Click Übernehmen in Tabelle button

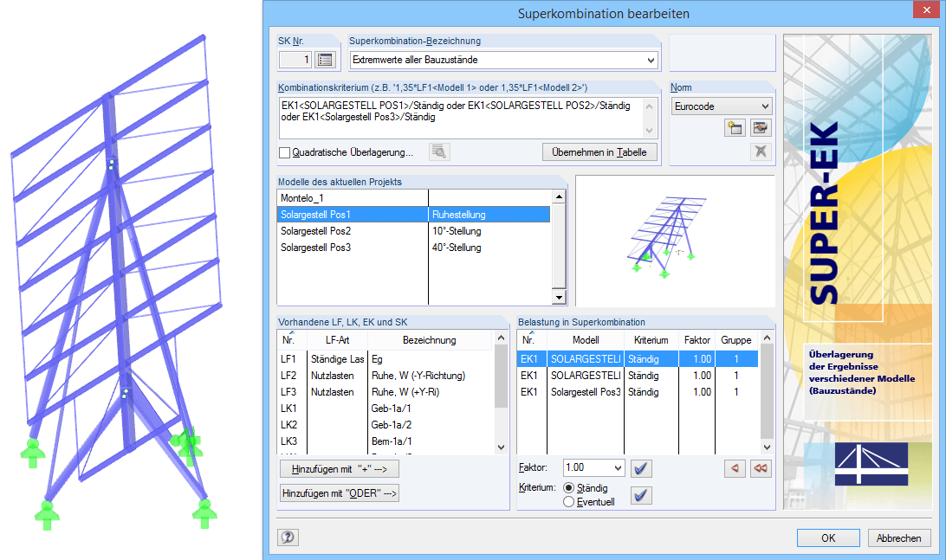click(599, 152)
